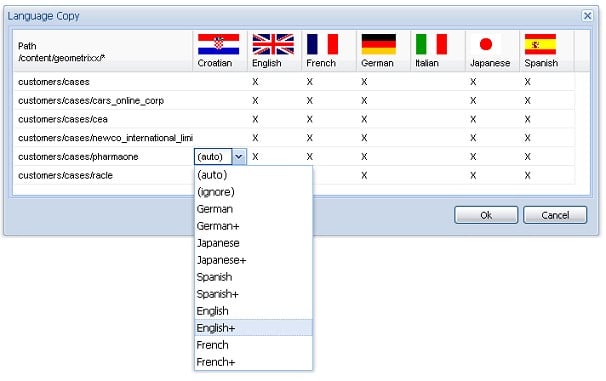Click English X mark for customers/cases row
This screenshot has width=606, height=381.
click(x=255, y=82)
